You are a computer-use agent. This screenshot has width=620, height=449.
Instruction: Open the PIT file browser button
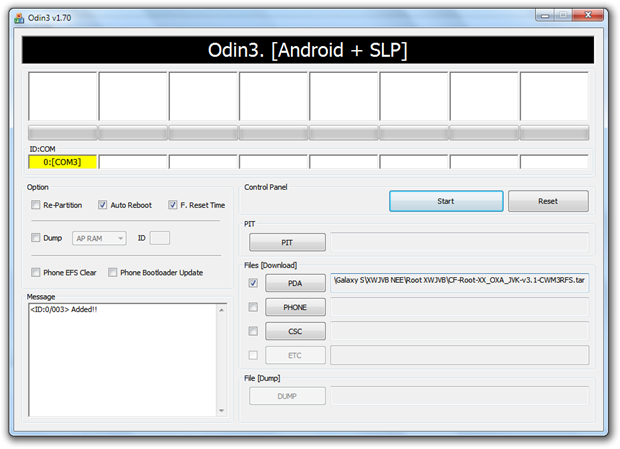coord(287,242)
